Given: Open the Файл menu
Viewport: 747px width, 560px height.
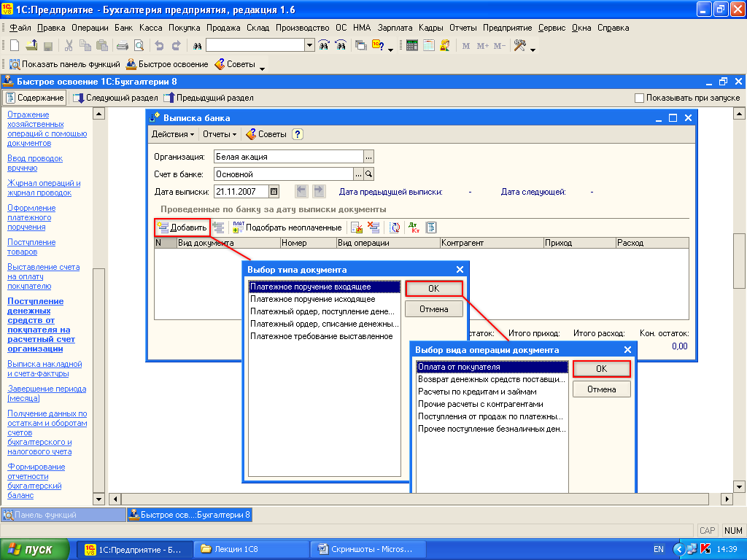Looking at the screenshot, I should click(20, 28).
